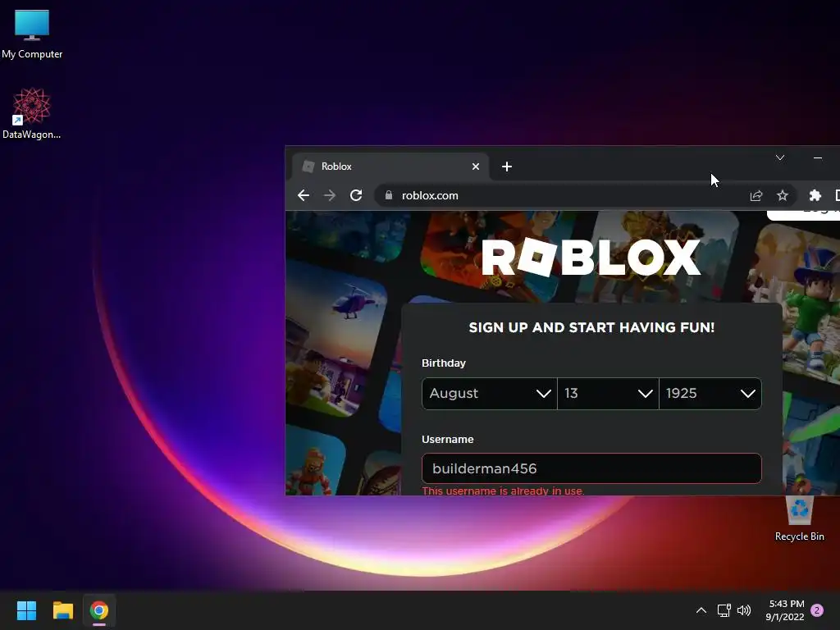The width and height of the screenshot is (840, 630).
Task: Open the clock showing 5:43 PM
Action: [785, 610]
